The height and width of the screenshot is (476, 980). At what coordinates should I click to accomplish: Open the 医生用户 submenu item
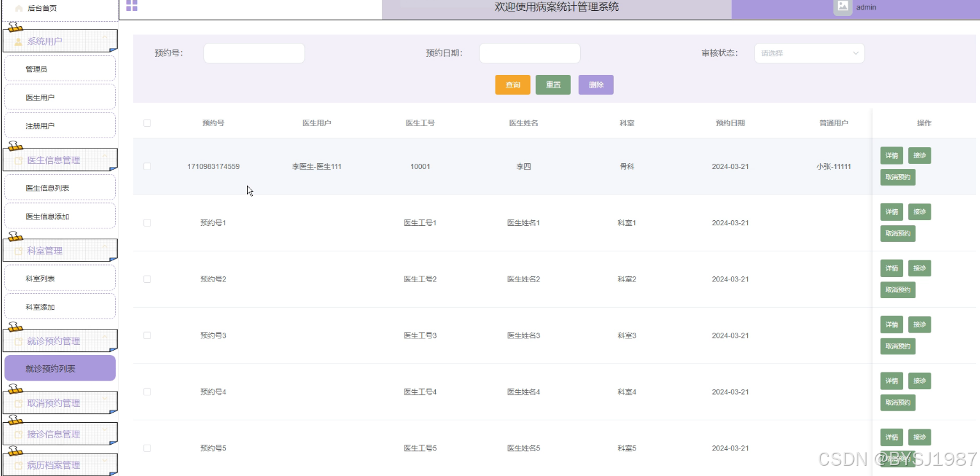(60, 97)
